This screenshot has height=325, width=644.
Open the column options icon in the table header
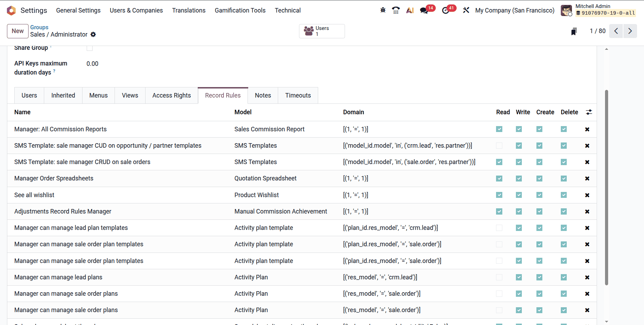(589, 112)
